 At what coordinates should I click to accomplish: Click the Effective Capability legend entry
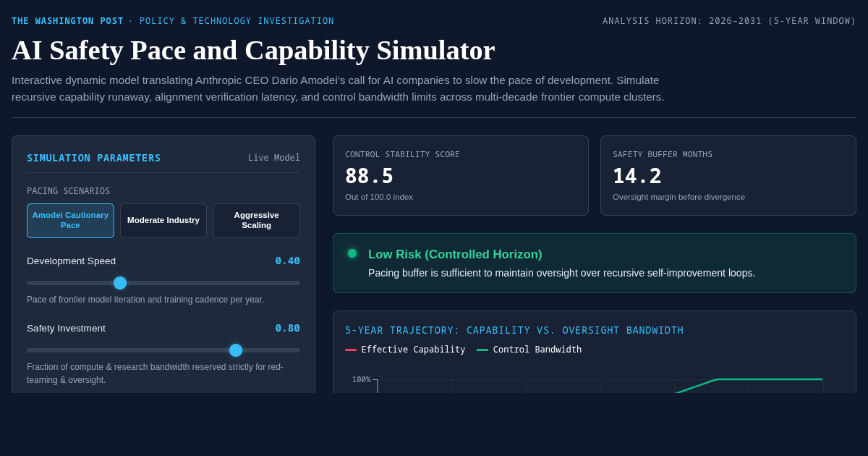405,350
